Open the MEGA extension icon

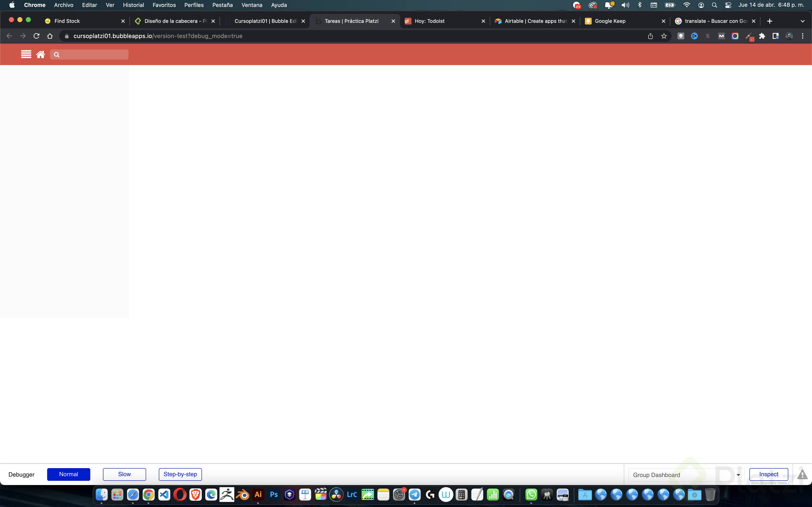click(x=721, y=36)
